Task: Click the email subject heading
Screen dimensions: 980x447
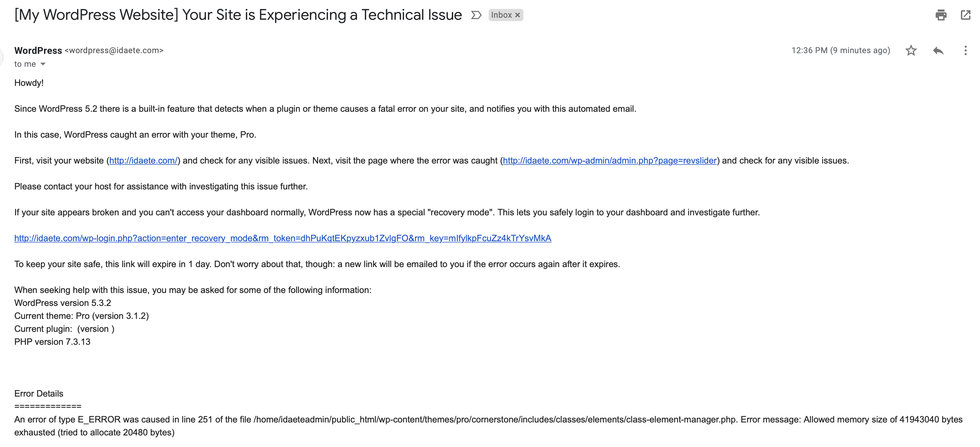Action: pos(238,15)
